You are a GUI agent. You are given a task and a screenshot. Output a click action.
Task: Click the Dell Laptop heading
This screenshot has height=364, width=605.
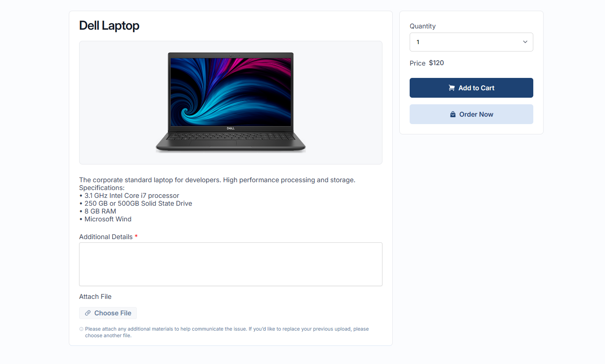pyautogui.click(x=109, y=26)
